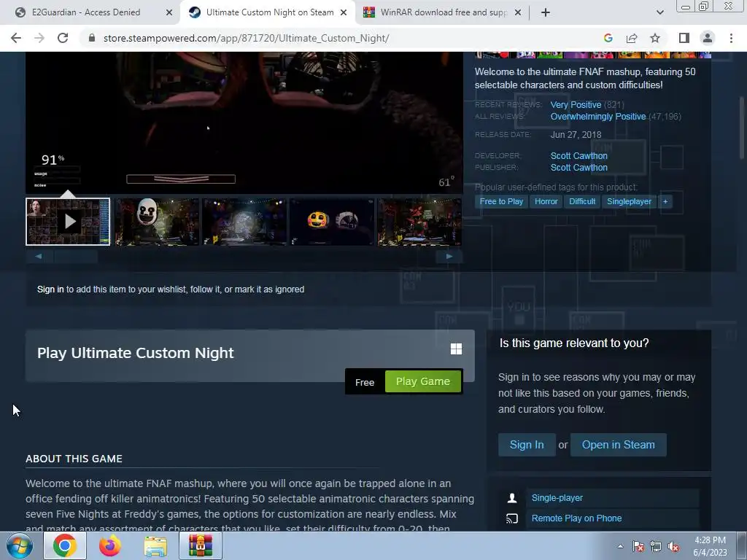Click the browser forward arrow
Viewport: 747px width, 560px height.
click(39, 38)
